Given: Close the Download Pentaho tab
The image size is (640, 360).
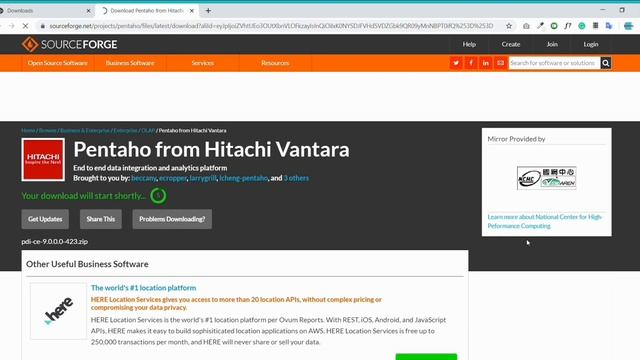Looking at the screenshot, I should pos(191,11).
